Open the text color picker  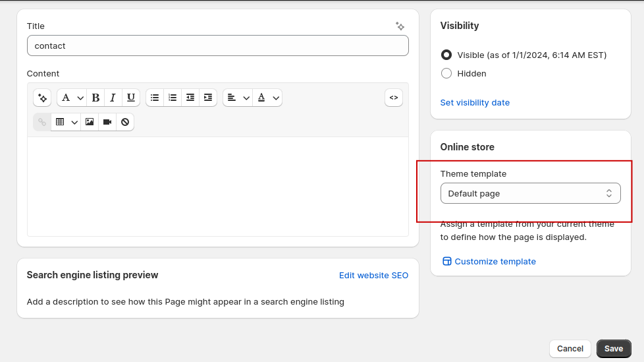pyautogui.click(x=267, y=98)
